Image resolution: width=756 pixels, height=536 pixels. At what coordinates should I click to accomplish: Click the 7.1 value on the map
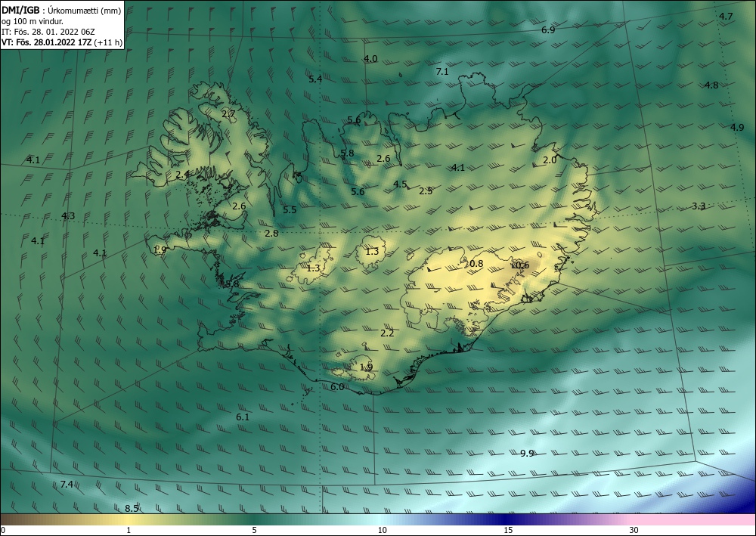click(442, 72)
